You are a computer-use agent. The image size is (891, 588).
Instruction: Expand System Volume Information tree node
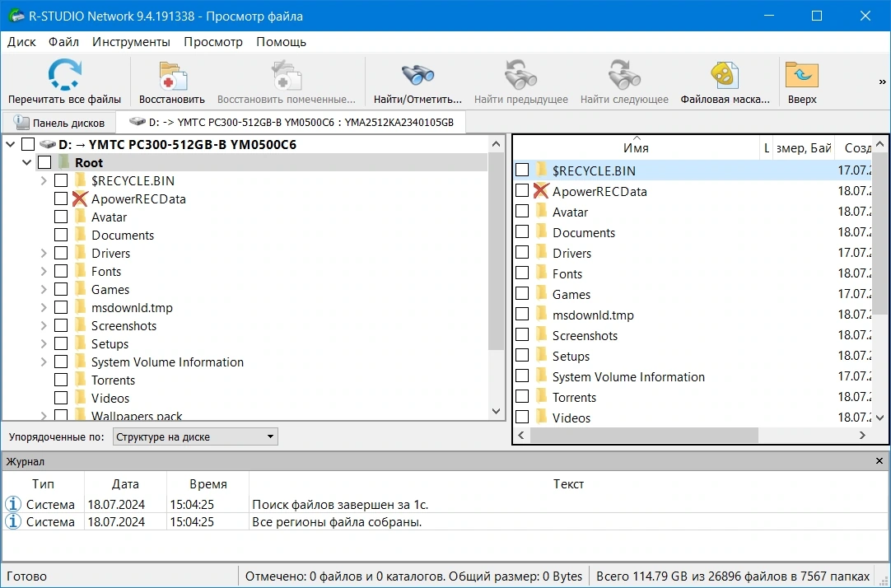tap(44, 362)
